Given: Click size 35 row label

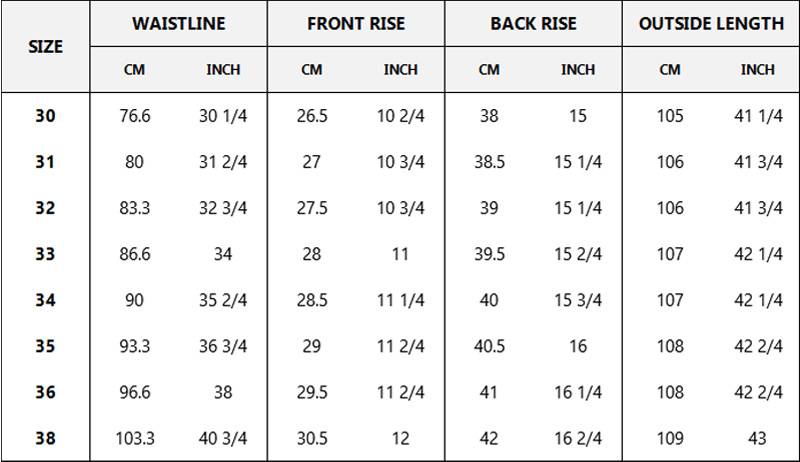Looking at the screenshot, I should (x=45, y=346).
